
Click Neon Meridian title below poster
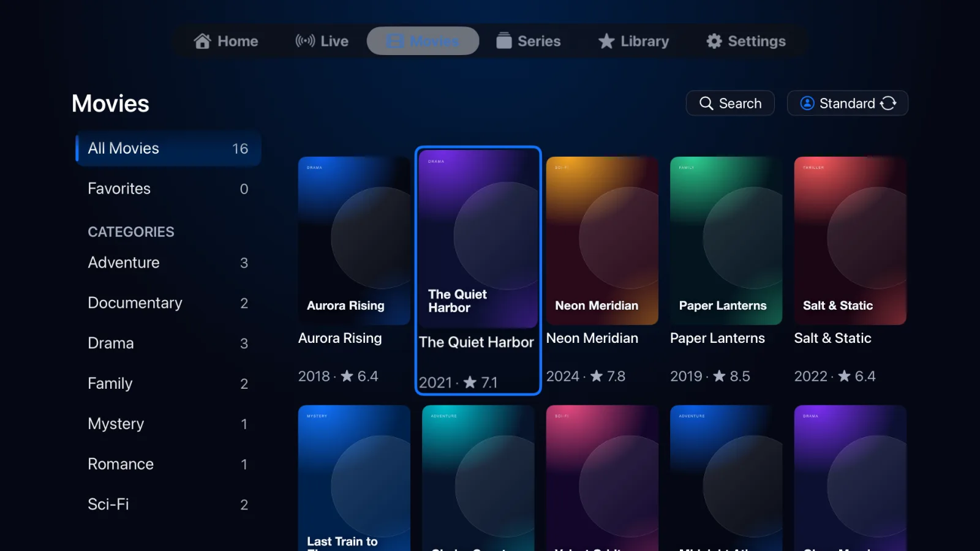click(592, 338)
